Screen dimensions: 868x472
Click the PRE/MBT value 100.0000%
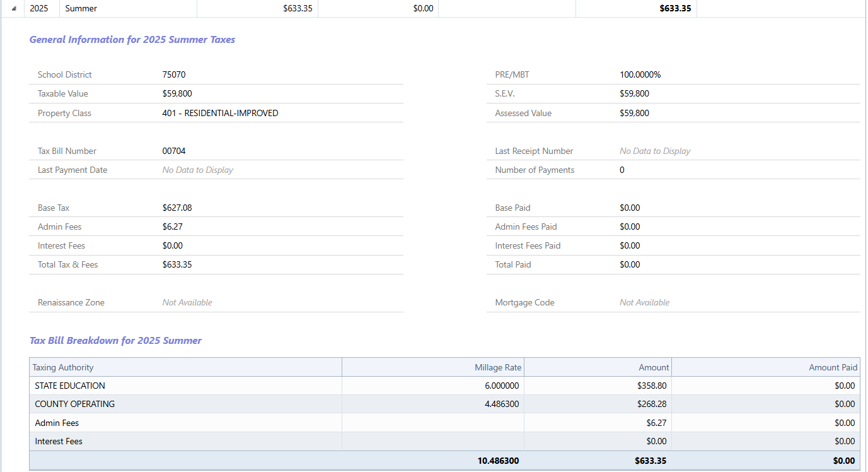coord(640,74)
